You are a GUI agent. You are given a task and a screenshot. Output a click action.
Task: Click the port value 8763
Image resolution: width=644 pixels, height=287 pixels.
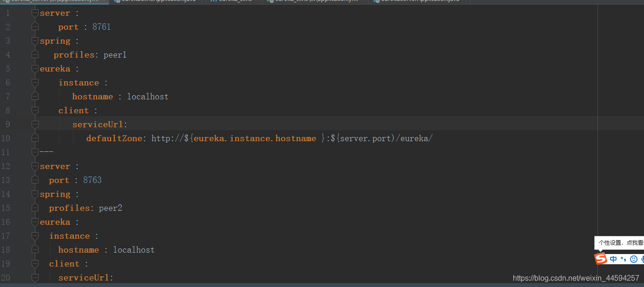coord(92,180)
